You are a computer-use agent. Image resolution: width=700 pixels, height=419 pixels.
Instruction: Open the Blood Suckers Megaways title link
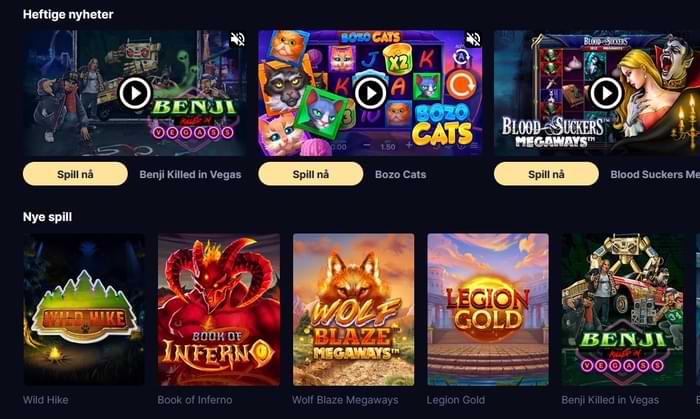[x=655, y=174]
